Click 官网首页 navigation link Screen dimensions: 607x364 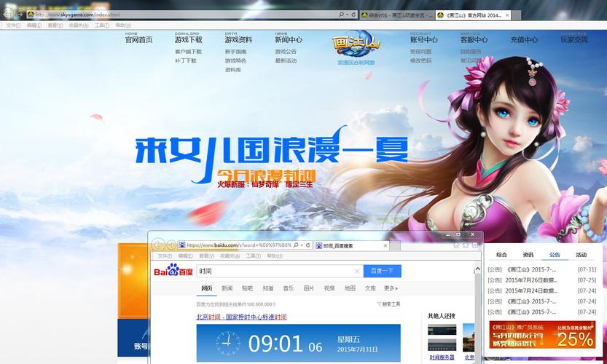(x=138, y=39)
